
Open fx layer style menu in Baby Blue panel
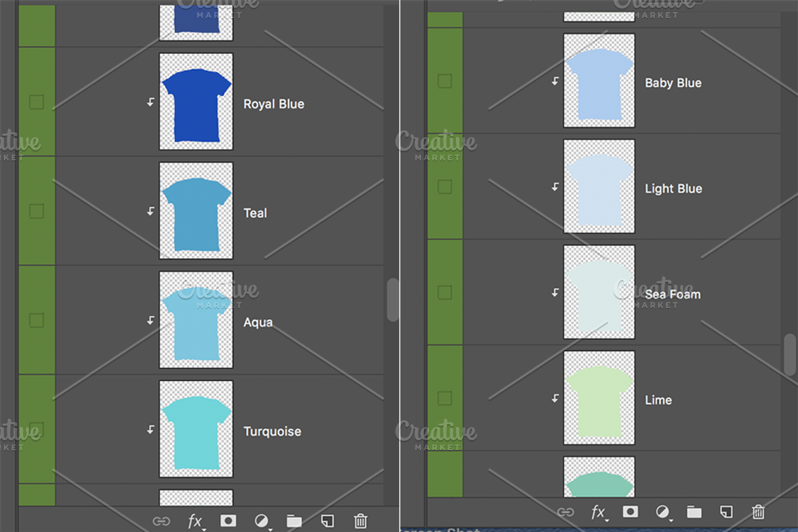(x=599, y=512)
